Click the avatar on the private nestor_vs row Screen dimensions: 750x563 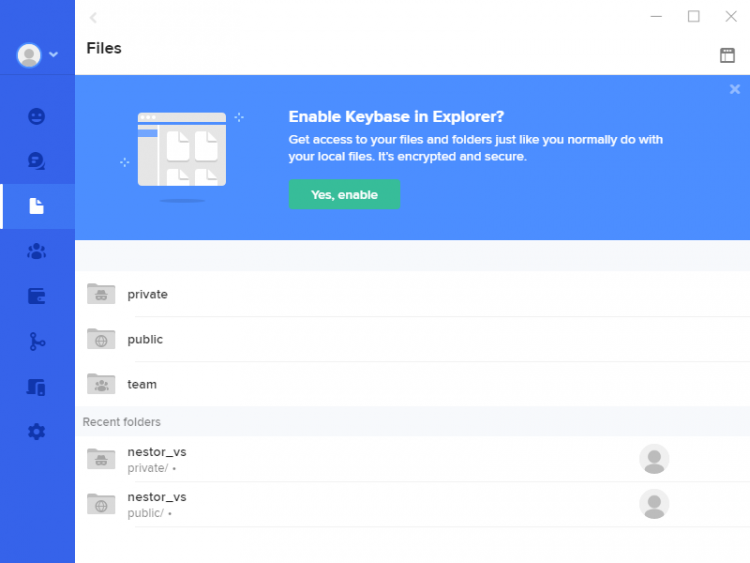(654, 459)
